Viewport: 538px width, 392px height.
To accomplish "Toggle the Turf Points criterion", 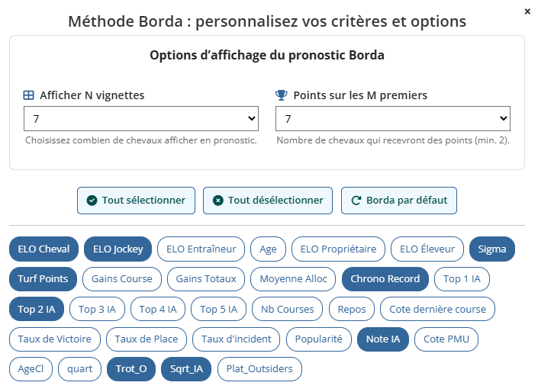I will pos(43,279).
